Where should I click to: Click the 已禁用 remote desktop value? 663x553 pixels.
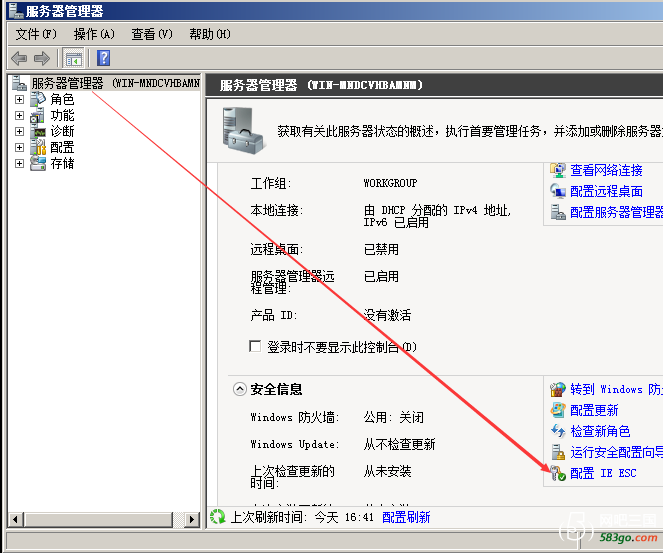(381, 249)
